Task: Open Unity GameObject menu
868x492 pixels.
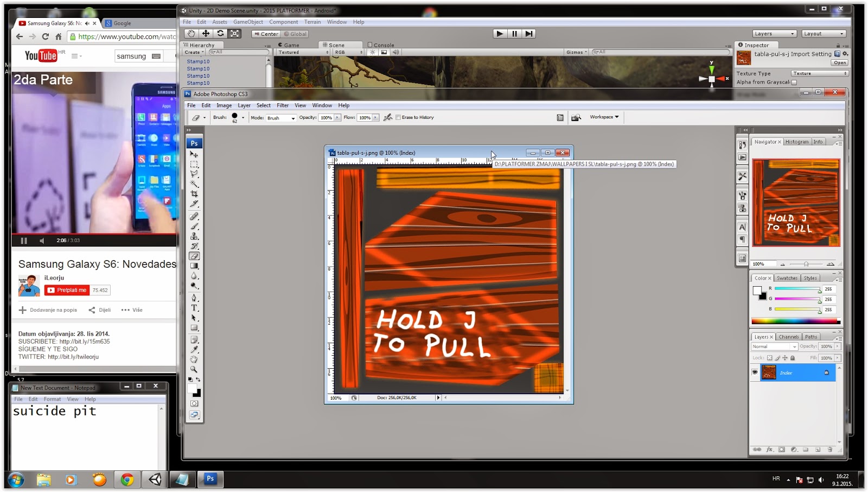Action: [248, 22]
